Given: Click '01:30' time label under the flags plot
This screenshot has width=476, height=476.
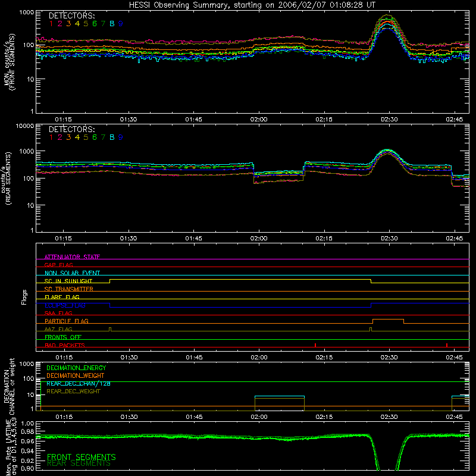Looking at the screenshot, I should point(129,358).
